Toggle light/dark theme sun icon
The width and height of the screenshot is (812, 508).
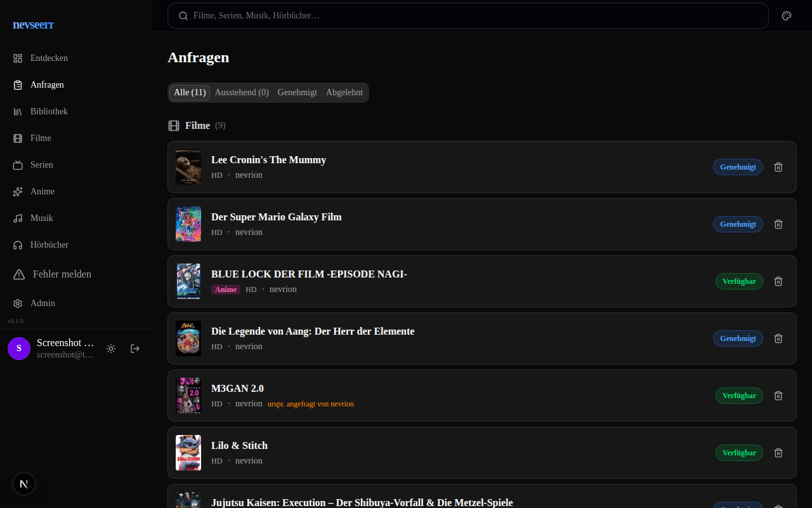[x=111, y=349]
